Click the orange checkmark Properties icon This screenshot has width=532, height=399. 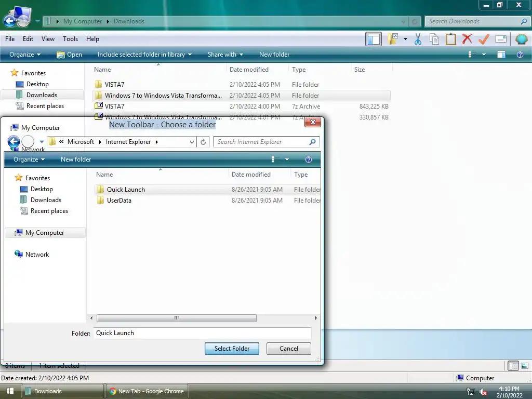pos(484,39)
